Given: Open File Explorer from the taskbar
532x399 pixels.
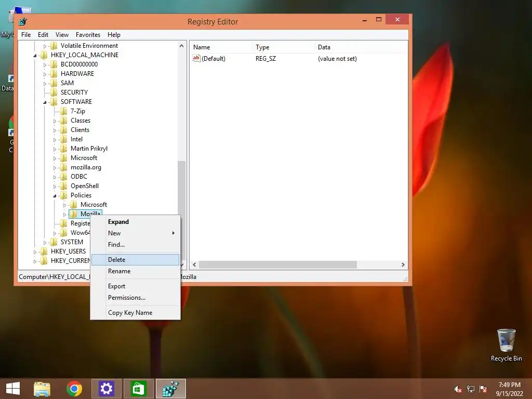Looking at the screenshot, I should (42, 389).
